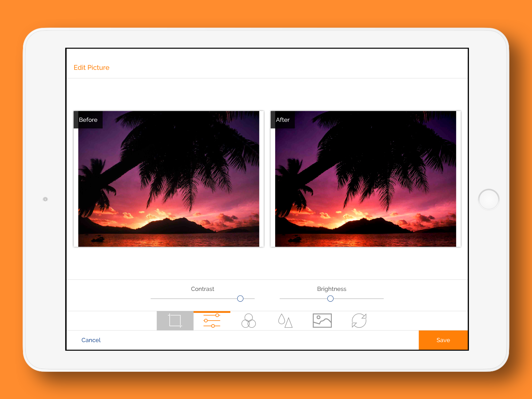The image size is (532, 399).
Task: Select the color filters circles icon
Action: pyautogui.click(x=248, y=320)
